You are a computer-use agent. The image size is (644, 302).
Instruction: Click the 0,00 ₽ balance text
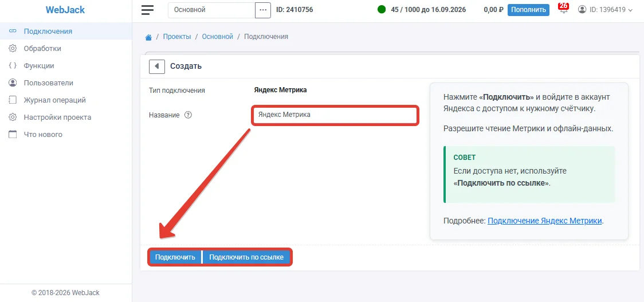pyautogui.click(x=494, y=9)
